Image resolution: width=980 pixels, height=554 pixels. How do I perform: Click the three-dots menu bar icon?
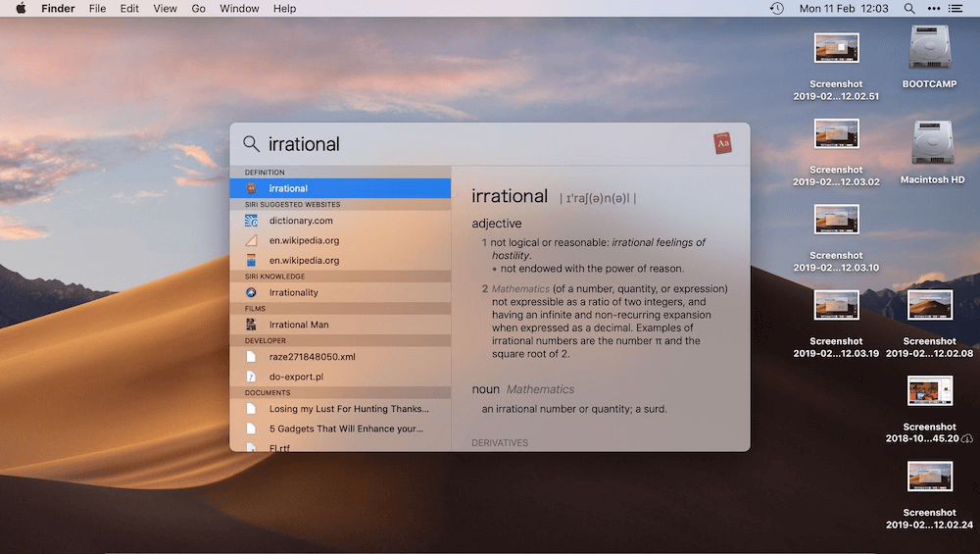(x=933, y=9)
